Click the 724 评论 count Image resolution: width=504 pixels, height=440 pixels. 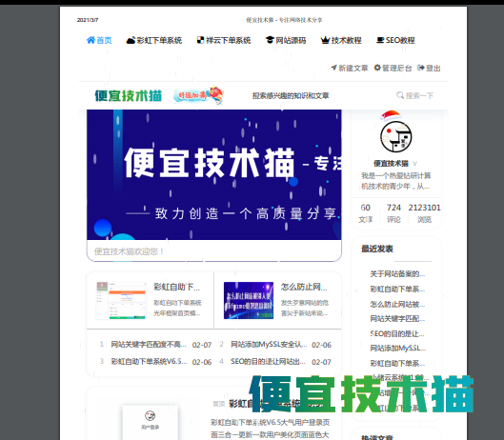(x=393, y=213)
